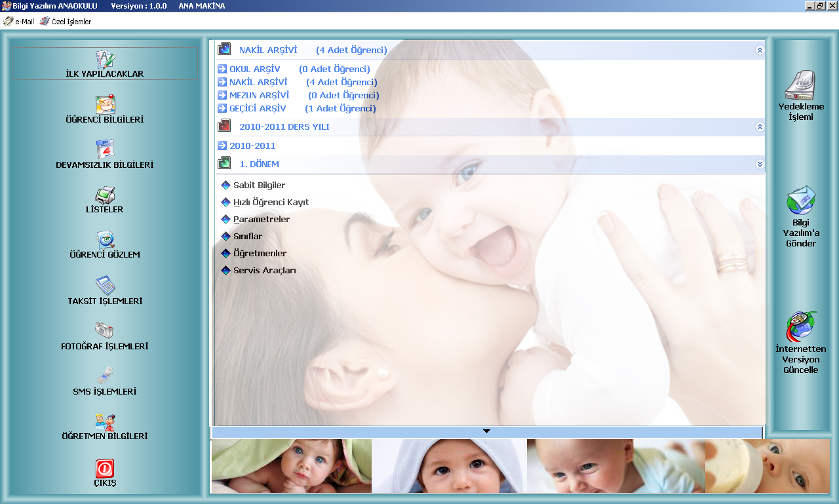Select NAKİL ARŞİVİ list row with 4 students
Image resolution: width=839 pixels, height=504 pixels.
tap(297, 82)
